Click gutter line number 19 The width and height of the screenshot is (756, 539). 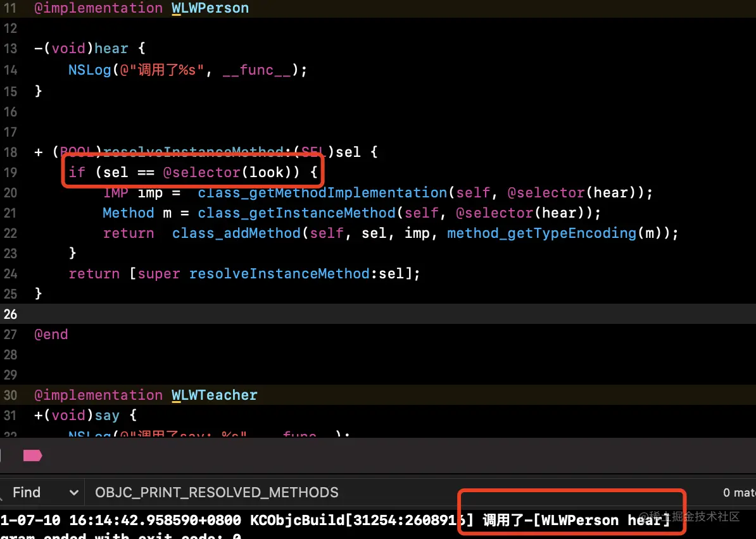tap(10, 173)
